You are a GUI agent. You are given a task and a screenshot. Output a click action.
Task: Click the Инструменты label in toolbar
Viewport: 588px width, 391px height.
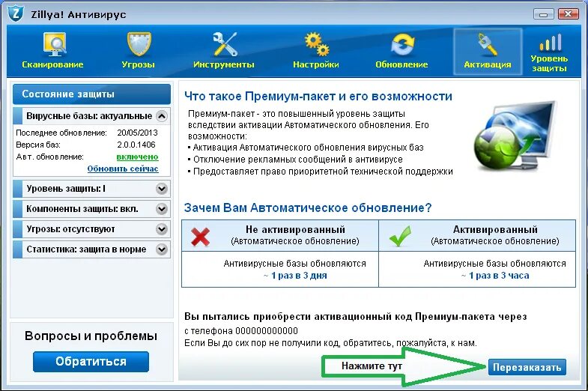pos(224,64)
